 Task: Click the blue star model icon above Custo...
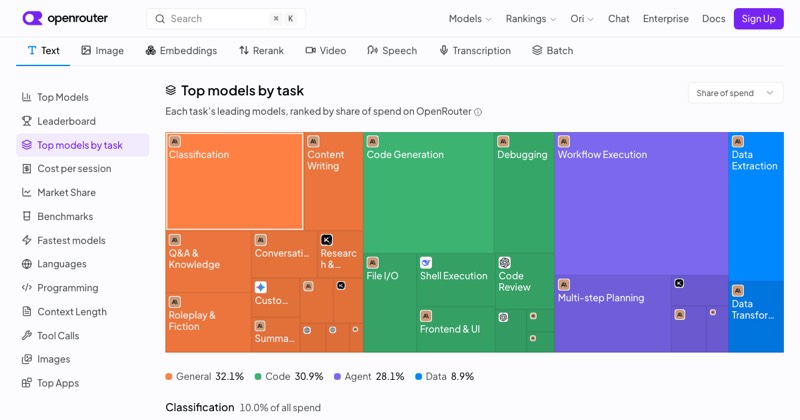coord(261,287)
